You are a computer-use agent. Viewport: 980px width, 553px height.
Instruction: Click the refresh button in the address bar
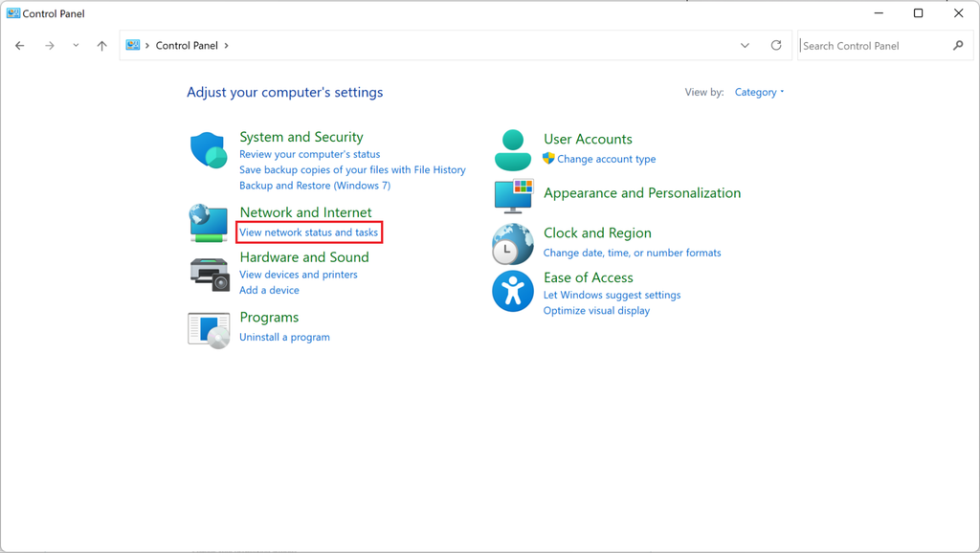(775, 45)
